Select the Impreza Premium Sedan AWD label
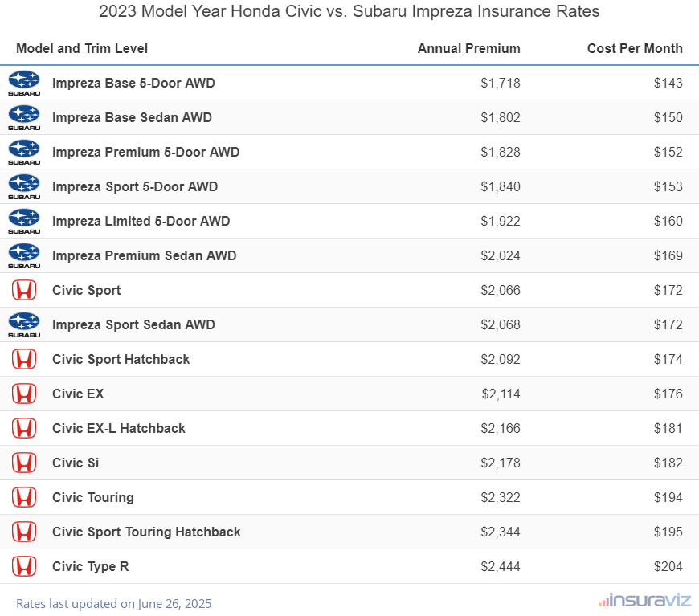The image size is (699, 616). [145, 256]
